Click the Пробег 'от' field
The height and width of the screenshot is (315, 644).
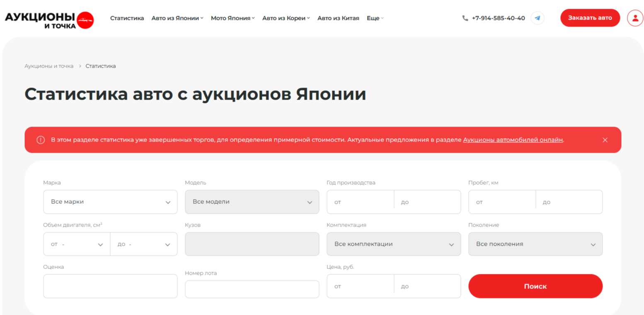502,202
